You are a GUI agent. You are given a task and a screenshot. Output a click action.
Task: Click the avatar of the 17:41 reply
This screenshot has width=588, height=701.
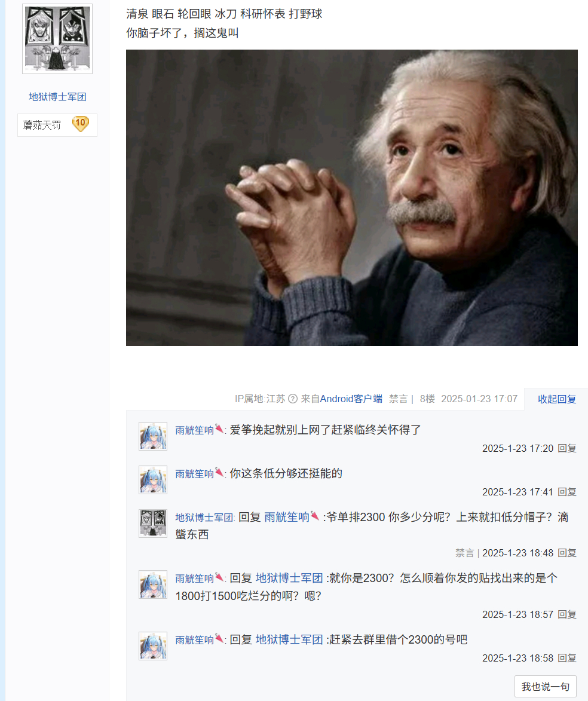click(x=153, y=480)
